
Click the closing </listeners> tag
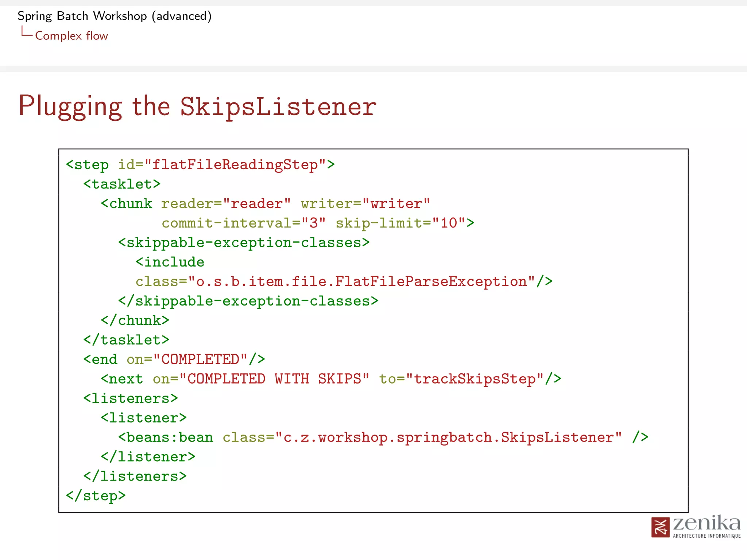pyautogui.click(x=135, y=477)
